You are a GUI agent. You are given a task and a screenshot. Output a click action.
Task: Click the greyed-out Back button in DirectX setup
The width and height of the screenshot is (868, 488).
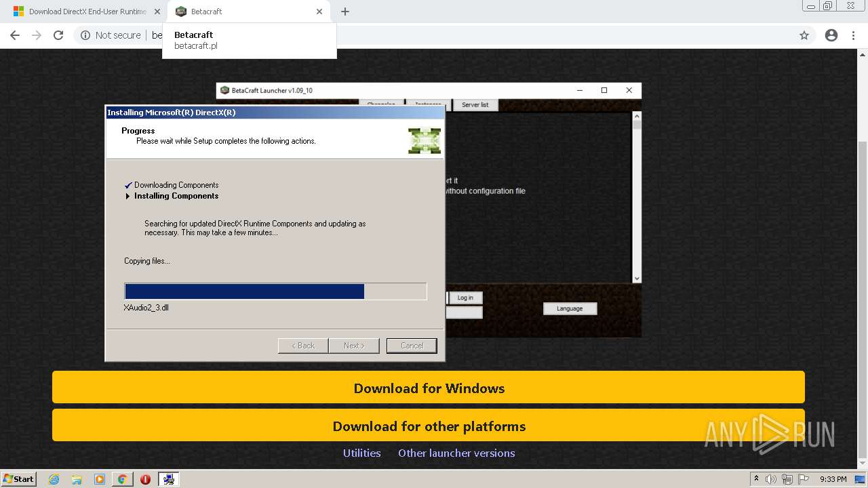pyautogui.click(x=303, y=346)
